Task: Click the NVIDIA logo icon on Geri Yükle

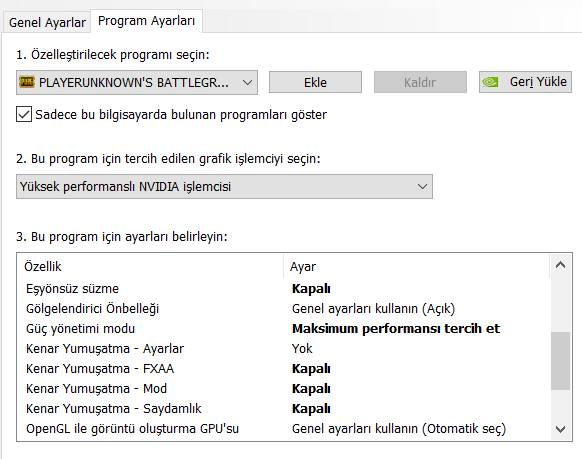Action: coord(490,82)
